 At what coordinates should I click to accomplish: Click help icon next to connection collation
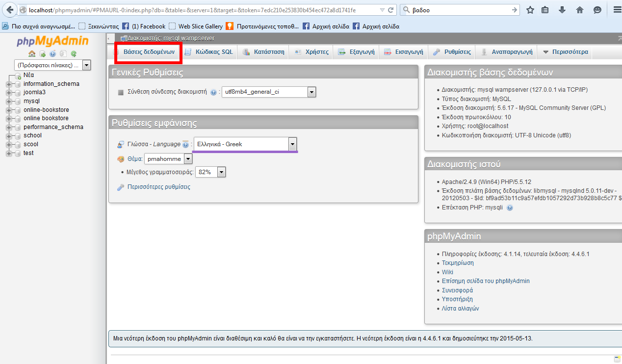213,92
